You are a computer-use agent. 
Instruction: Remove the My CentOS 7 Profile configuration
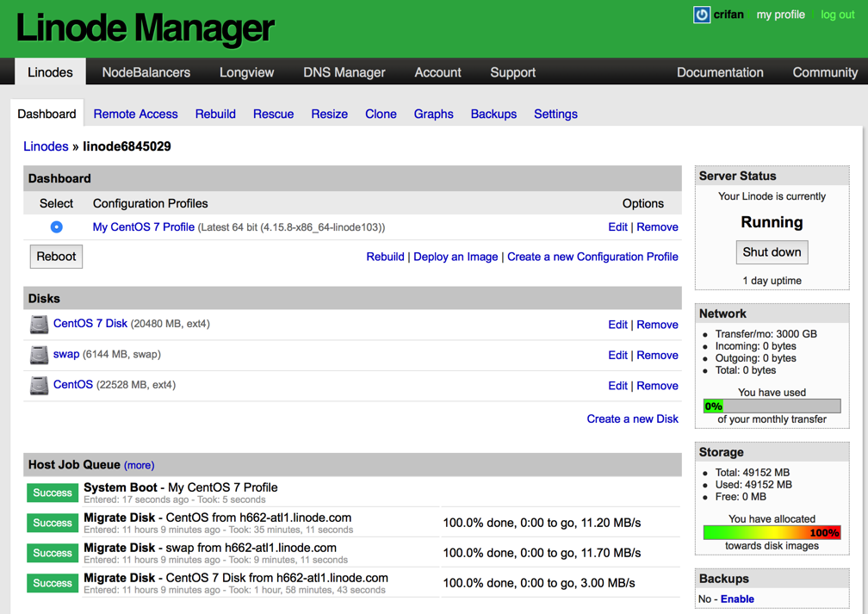657,227
